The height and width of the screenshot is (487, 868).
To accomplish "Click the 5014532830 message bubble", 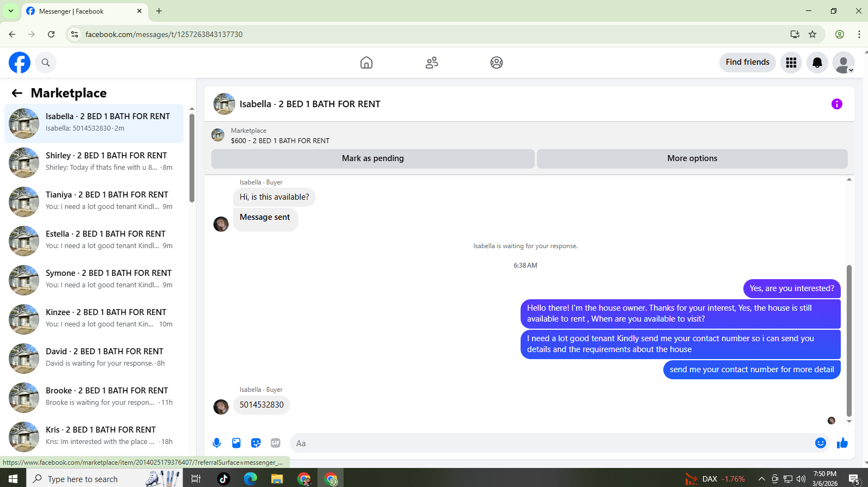I will click(x=261, y=405).
